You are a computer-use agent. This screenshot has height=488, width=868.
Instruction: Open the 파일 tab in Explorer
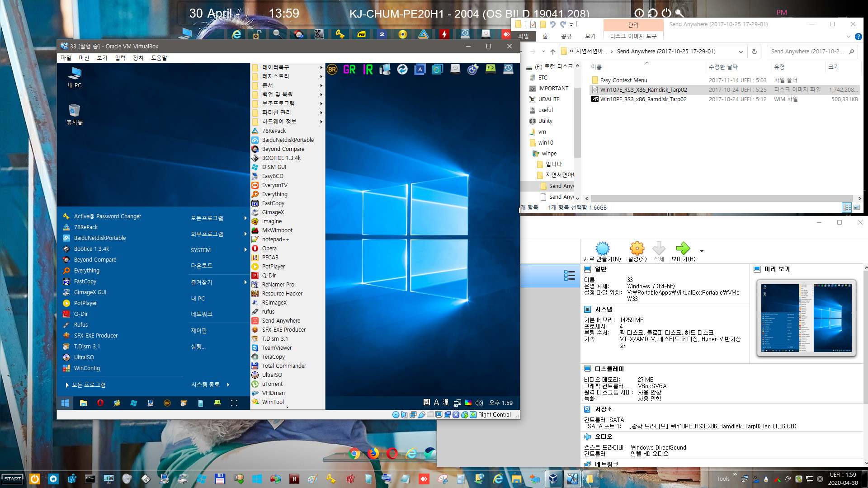point(524,36)
